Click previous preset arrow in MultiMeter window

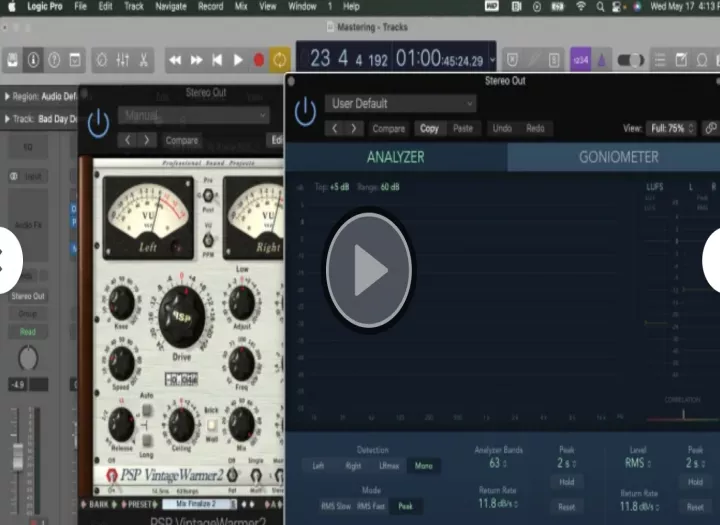pos(335,129)
